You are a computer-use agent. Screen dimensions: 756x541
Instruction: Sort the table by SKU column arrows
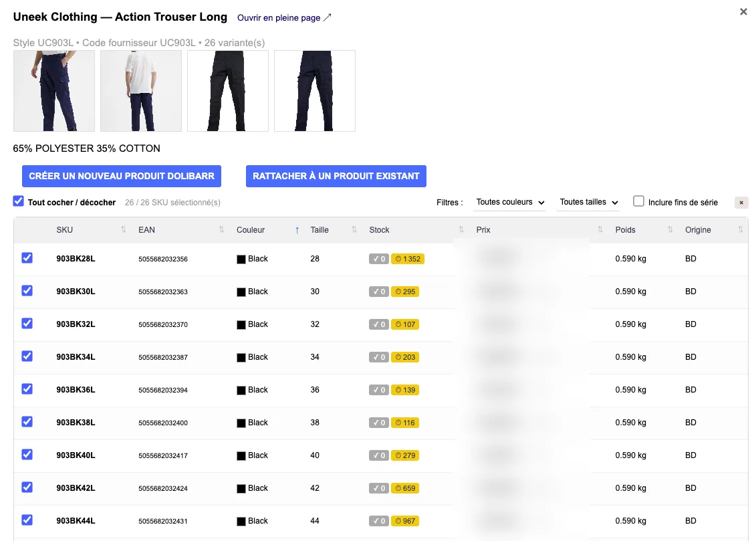click(124, 229)
